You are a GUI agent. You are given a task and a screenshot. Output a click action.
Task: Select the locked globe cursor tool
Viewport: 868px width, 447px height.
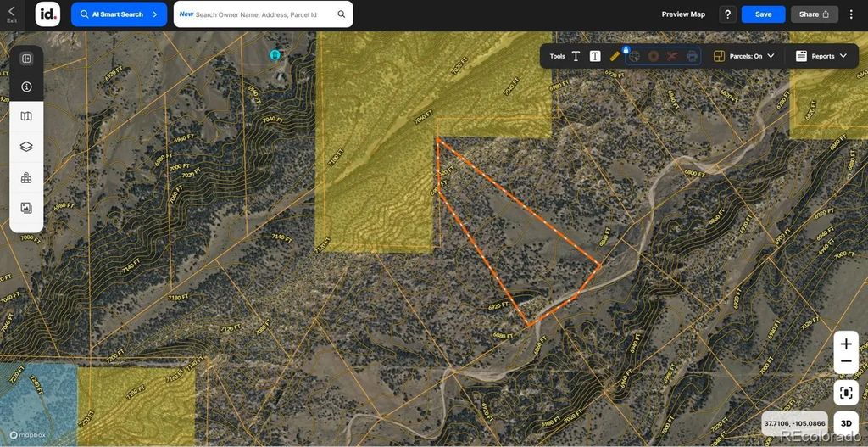pos(635,57)
